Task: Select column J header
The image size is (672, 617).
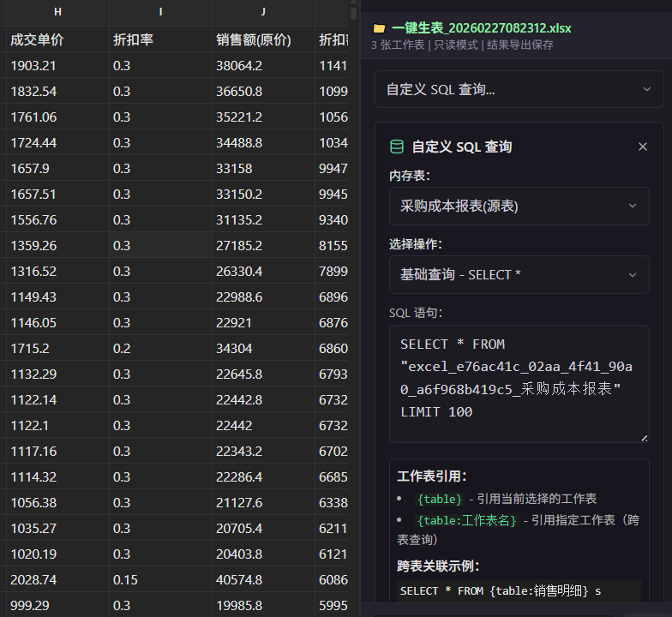Action: pyautogui.click(x=264, y=12)
